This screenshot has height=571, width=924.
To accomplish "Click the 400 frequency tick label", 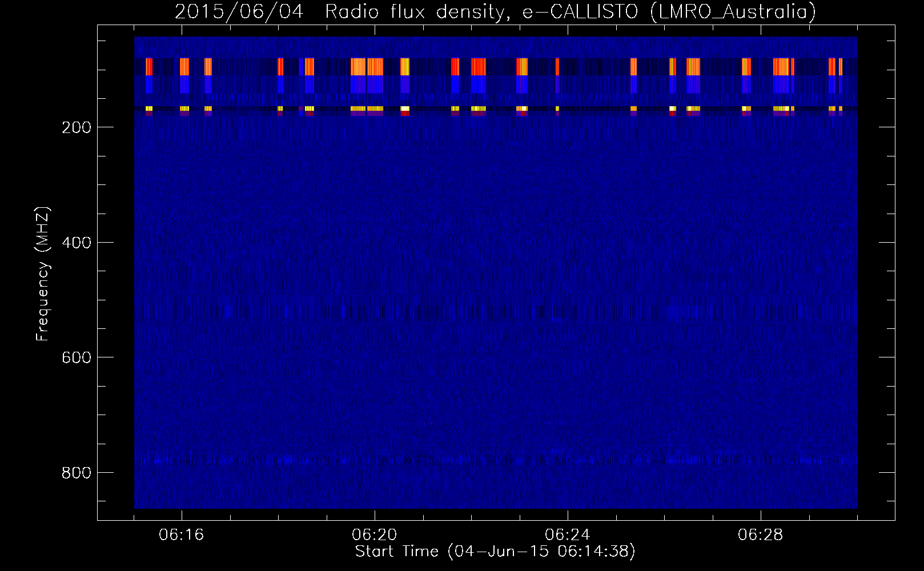I will coord(77,243).
